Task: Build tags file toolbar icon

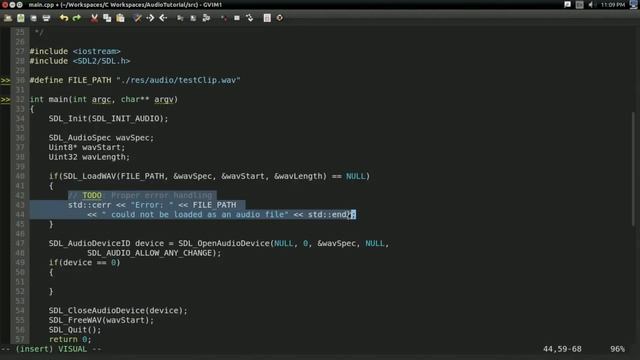Action: (x=237, y=18)
